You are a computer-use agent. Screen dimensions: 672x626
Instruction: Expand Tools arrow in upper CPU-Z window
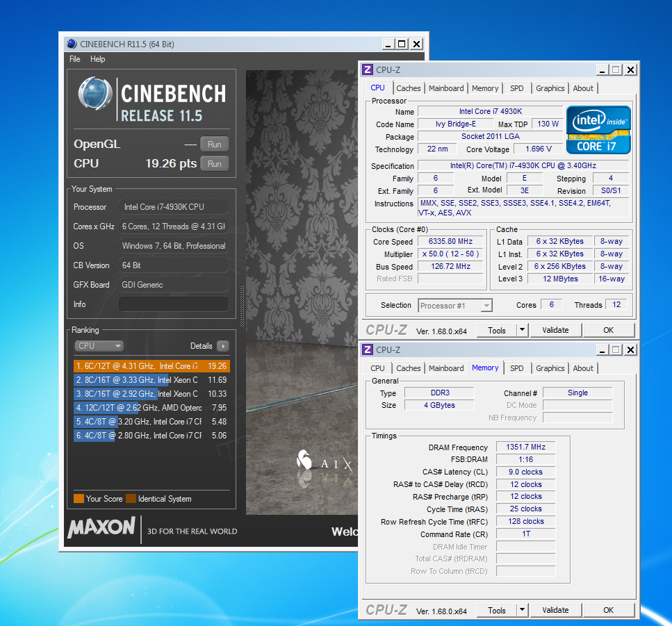click(x=522, y=330)
